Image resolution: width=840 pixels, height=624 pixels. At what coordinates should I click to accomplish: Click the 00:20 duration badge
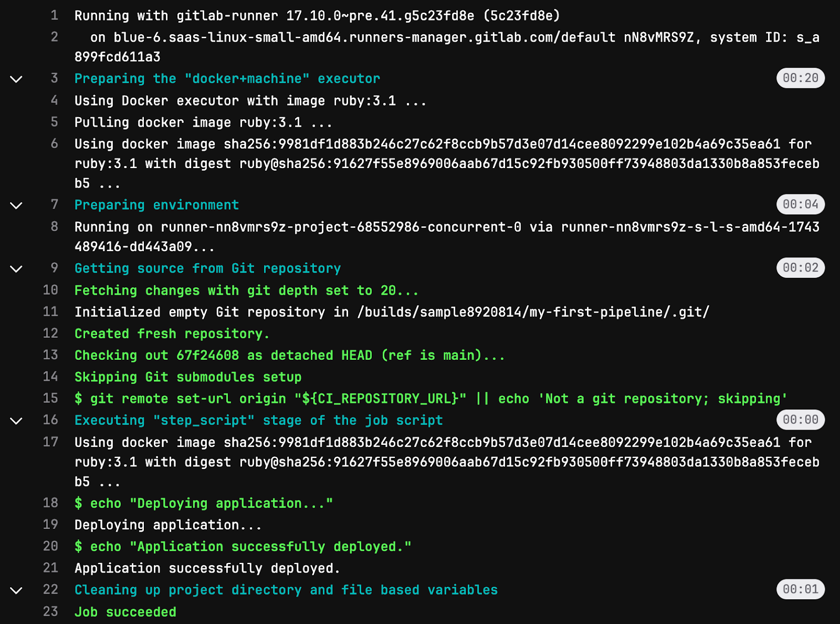(x=800, y=78)
